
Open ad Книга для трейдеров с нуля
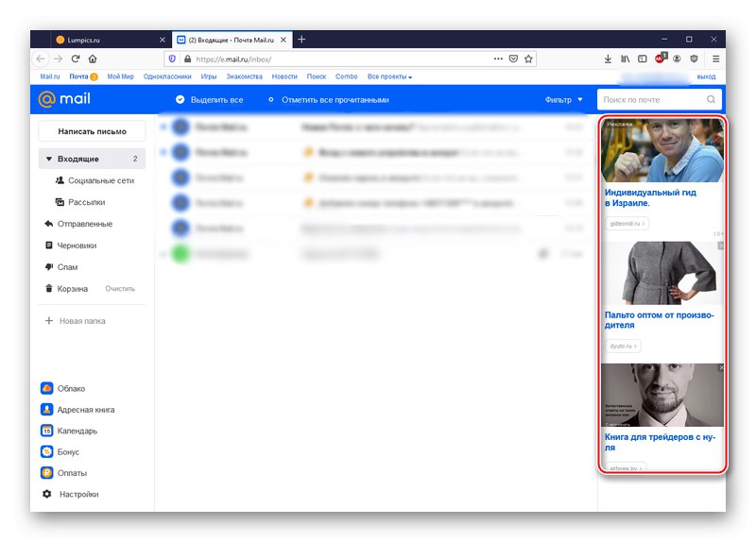[660, 442]
